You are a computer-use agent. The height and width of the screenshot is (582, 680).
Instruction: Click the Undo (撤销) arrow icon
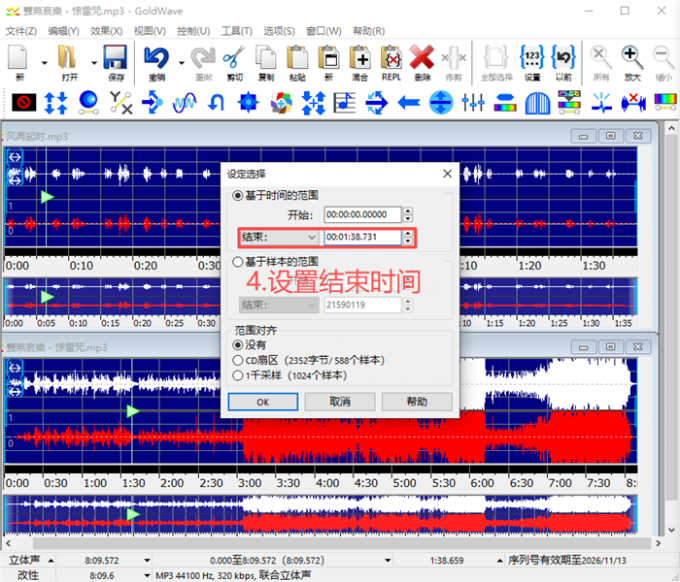point(156,60)
